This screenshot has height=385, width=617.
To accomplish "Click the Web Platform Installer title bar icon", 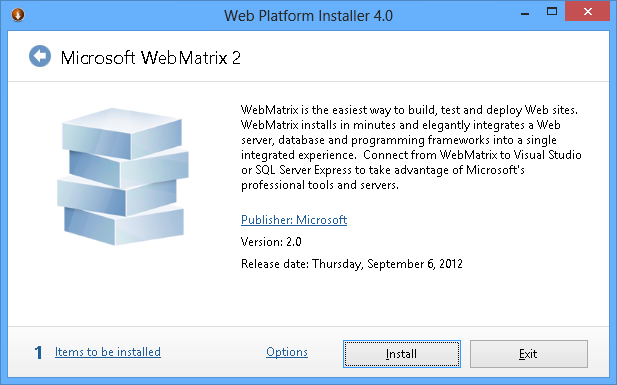I will [18, 15].
